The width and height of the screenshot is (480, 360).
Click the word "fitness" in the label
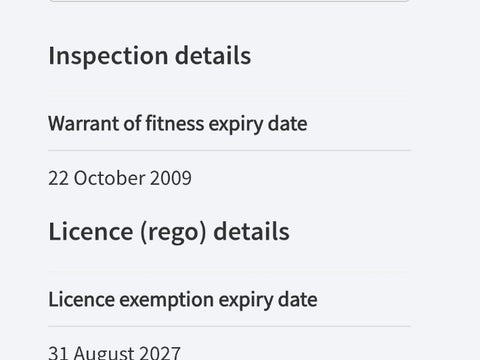175,123
